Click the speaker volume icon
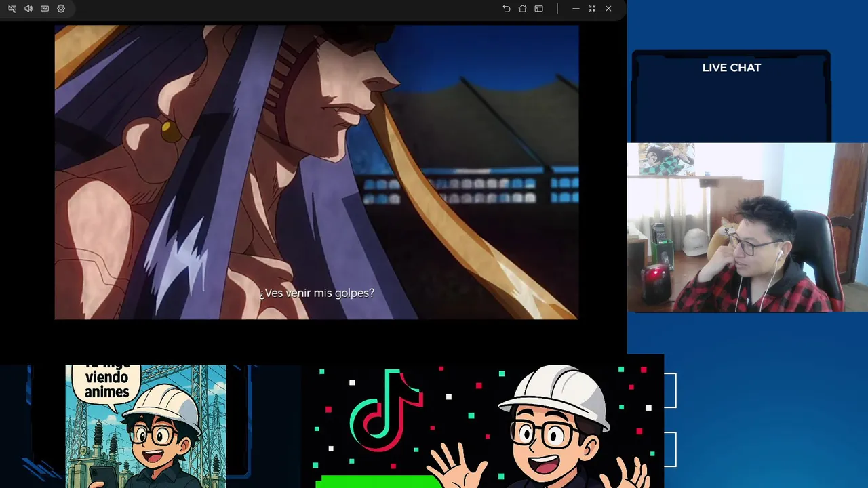Viewport: 868px width, 488px height. click(x=28, y=9)
